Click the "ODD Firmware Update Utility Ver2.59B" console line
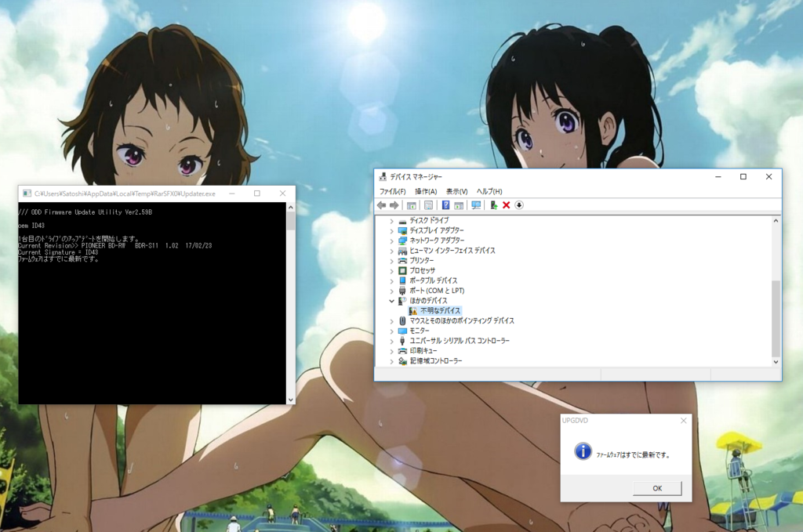Viewport: 803px width, 532px height. pyautogui.click(x=92, y=212)
